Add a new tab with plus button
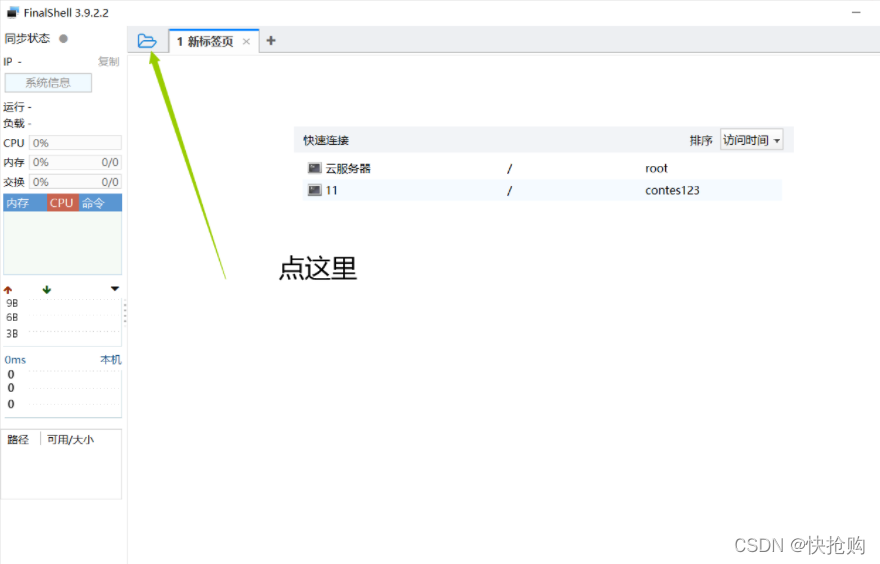This screenshot has height=564, width=880. pos(271,40)
